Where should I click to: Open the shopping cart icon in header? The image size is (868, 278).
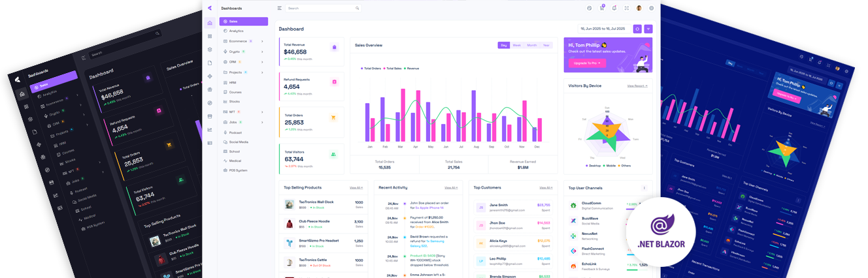[x=602, y=8]
